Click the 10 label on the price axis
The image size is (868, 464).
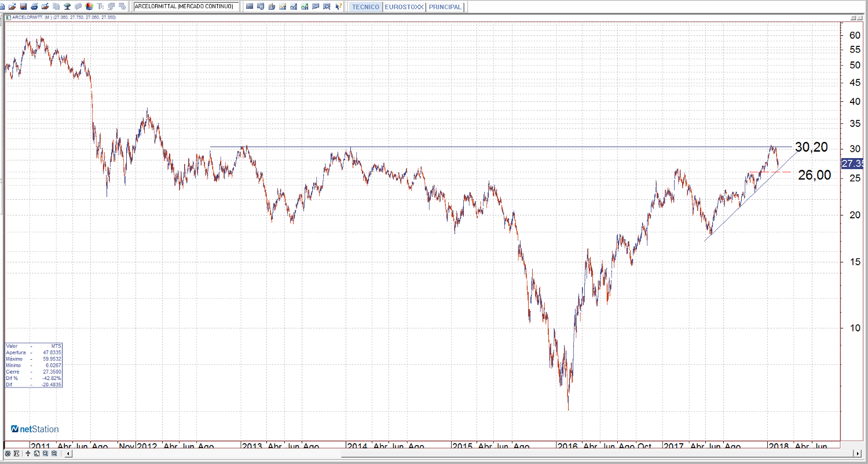[x=854, y=328]
